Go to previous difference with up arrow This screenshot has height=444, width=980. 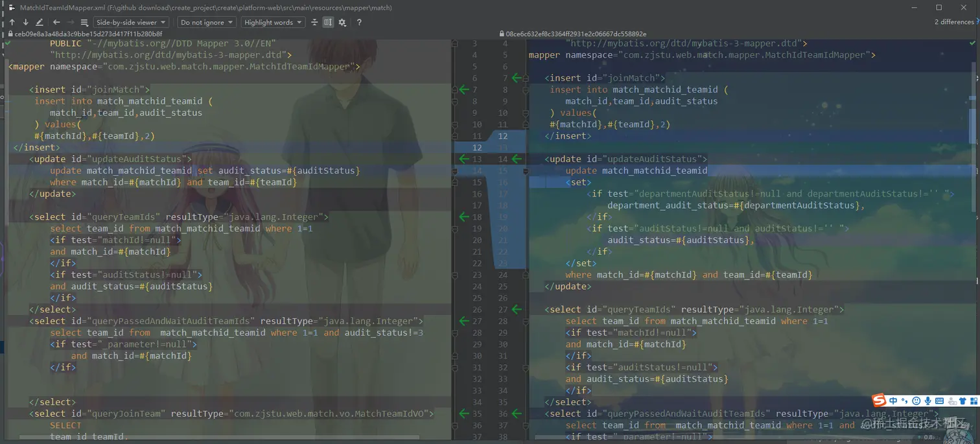coord(12,22)
